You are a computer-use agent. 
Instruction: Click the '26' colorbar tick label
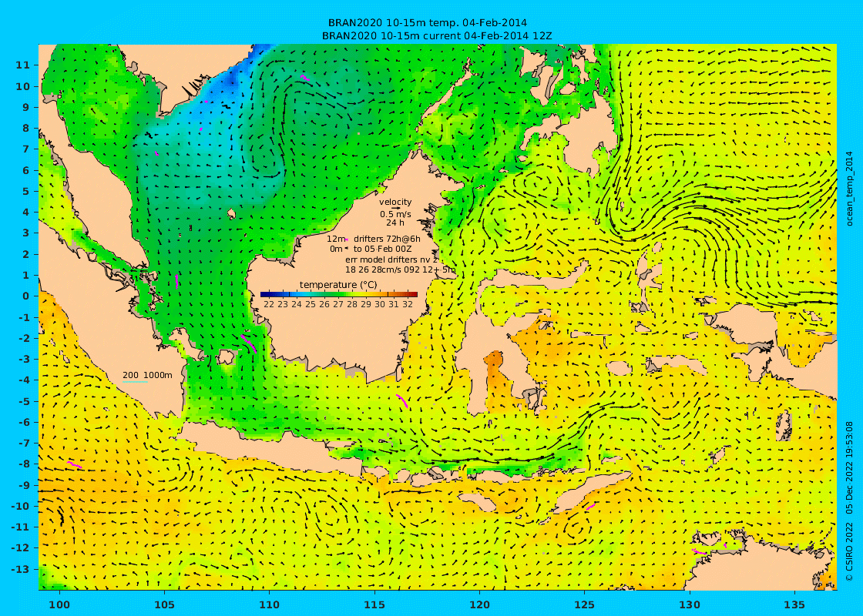point(324,304)
